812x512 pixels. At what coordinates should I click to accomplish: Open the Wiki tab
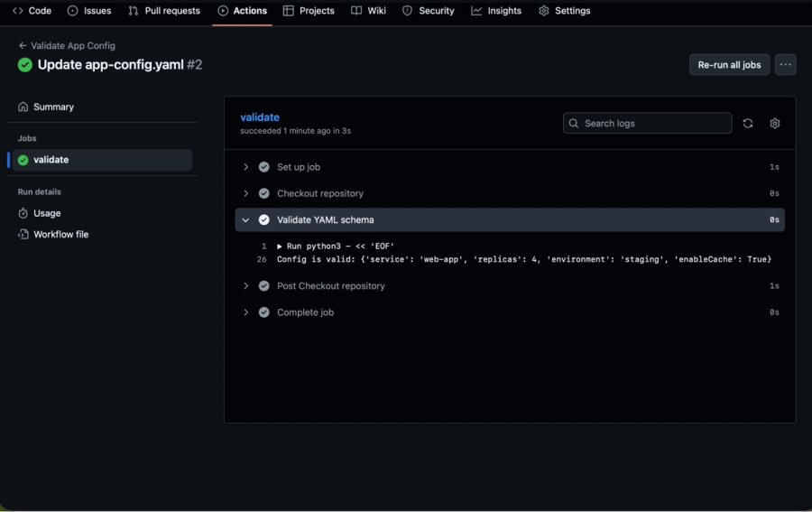pyautogui.click(x=368, y=10)
